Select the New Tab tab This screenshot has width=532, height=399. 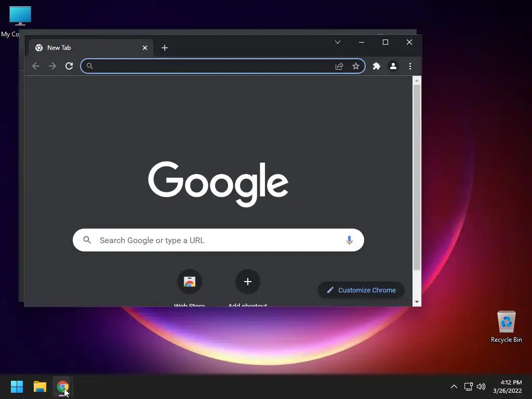[x=90, y=48]
